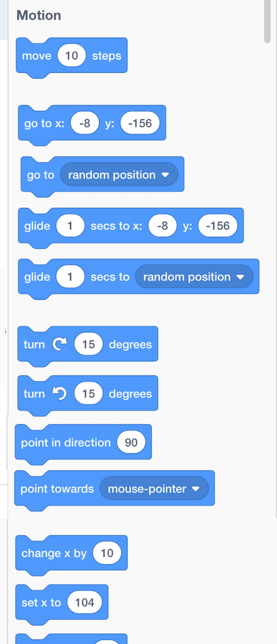Click the Motion category heading
The width and height of the screenshot is (277, 644).
pos(38,15)
